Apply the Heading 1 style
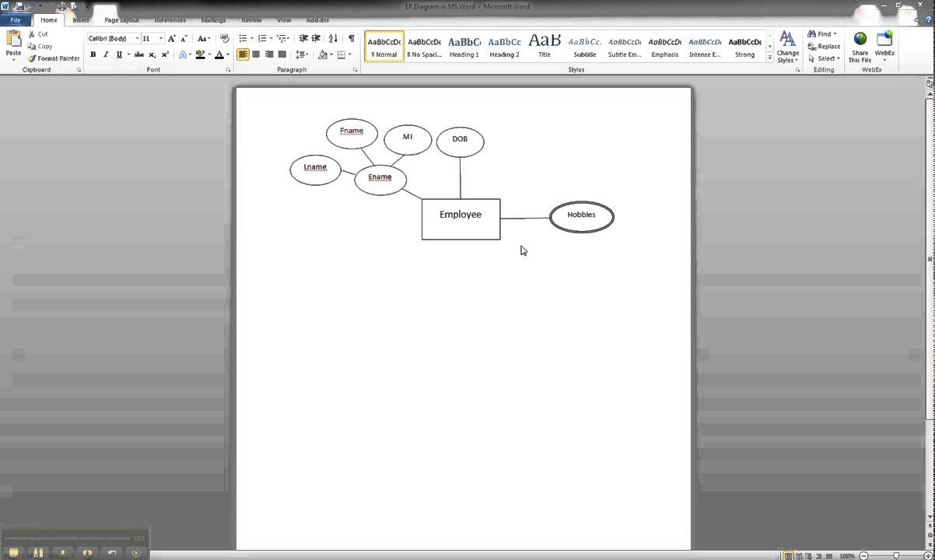Screen dimensions: 935x560 pyautogui.click(x=464, y=47)
